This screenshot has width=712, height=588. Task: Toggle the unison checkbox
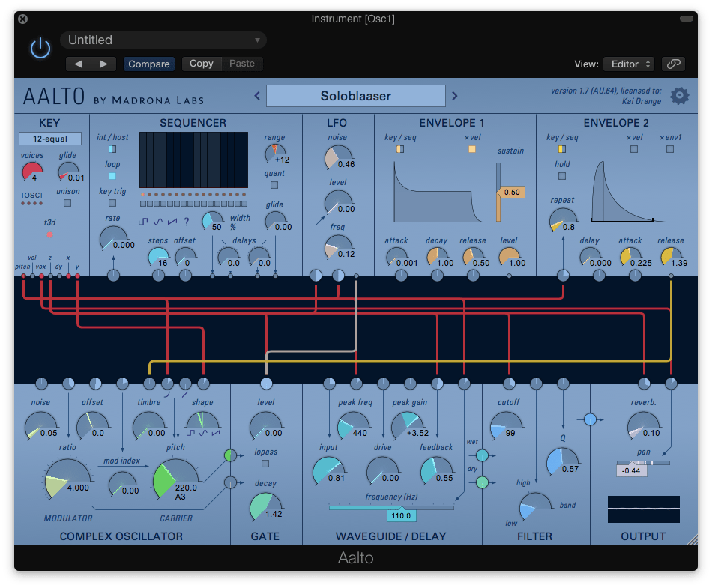[x=67, y=202]
